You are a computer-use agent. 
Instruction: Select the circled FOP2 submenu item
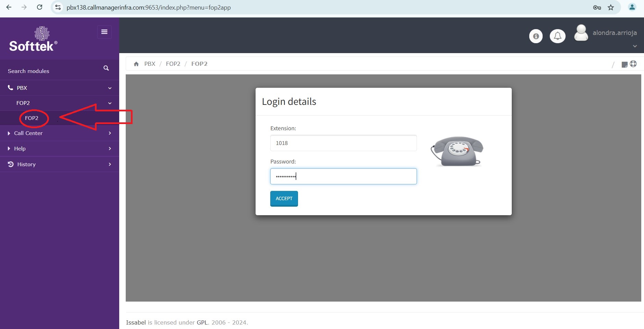click(x=32, y=118)
